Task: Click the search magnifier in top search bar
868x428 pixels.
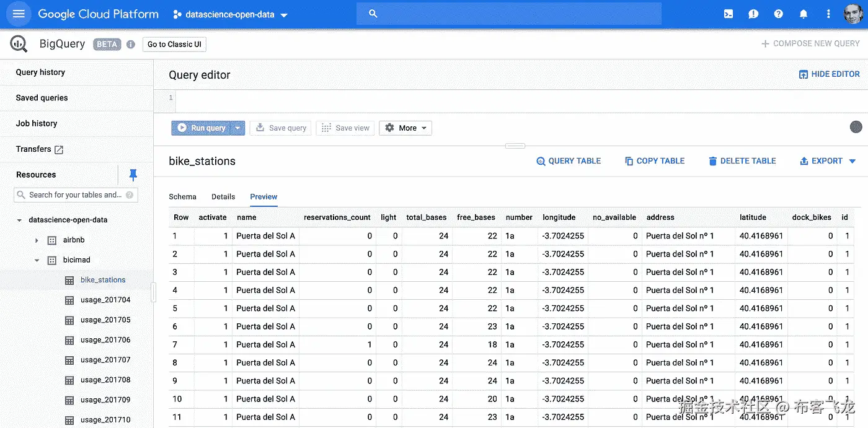Action: (x=373, y=14)
